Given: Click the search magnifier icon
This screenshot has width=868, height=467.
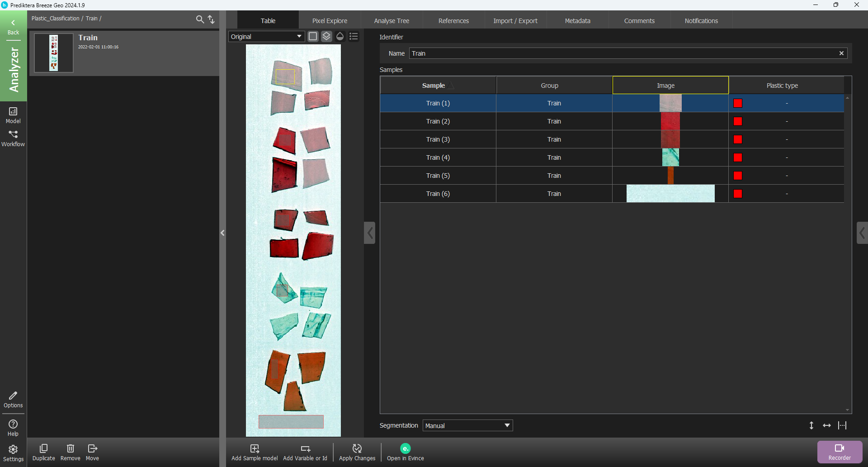Looking at the screenshot, I should pos(200,19).
